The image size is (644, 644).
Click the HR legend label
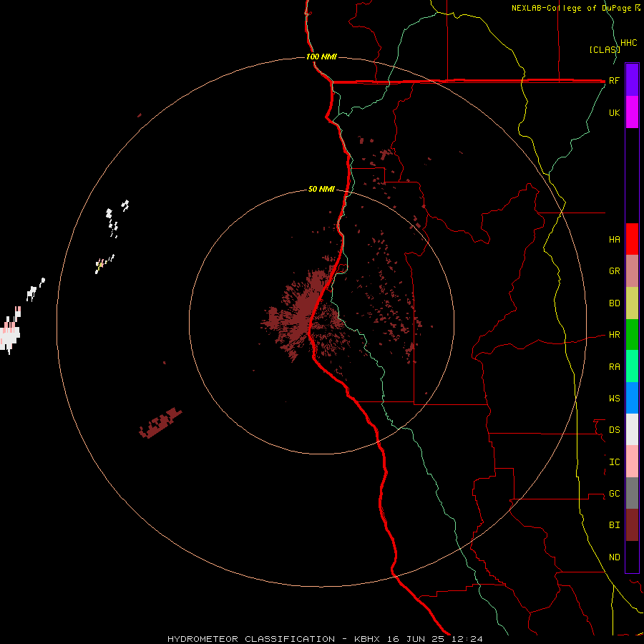[x=614, y=335]
